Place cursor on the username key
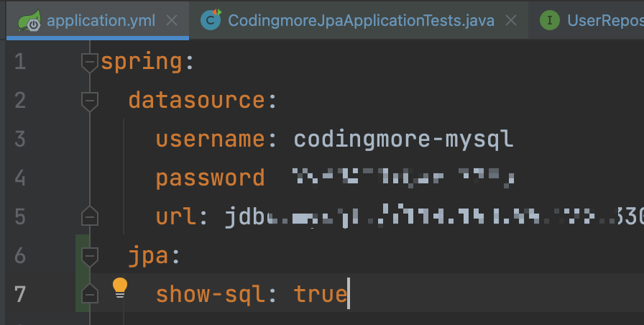The image size is (644, 325). click(211, 139)
